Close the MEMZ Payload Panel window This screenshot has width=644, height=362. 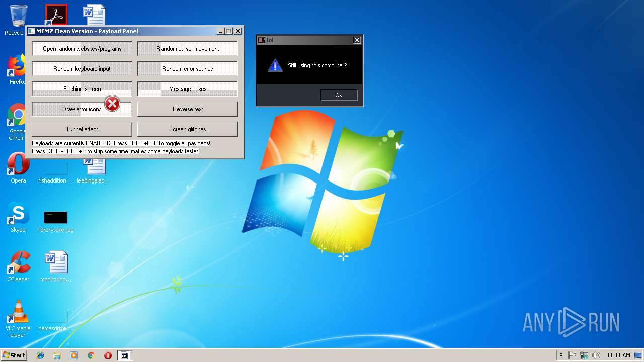[x=238, y=31]
